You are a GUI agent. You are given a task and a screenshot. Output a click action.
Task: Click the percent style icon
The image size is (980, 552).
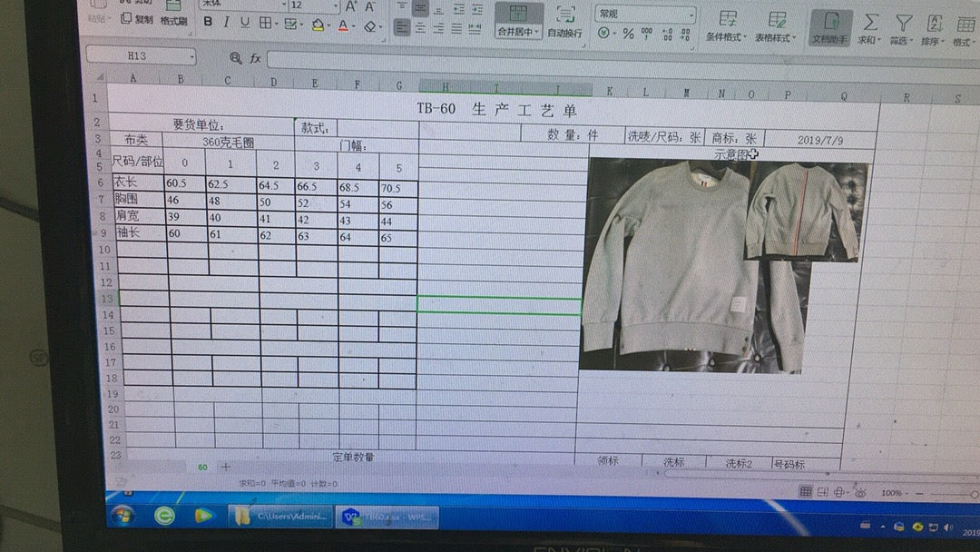[628, 34]
